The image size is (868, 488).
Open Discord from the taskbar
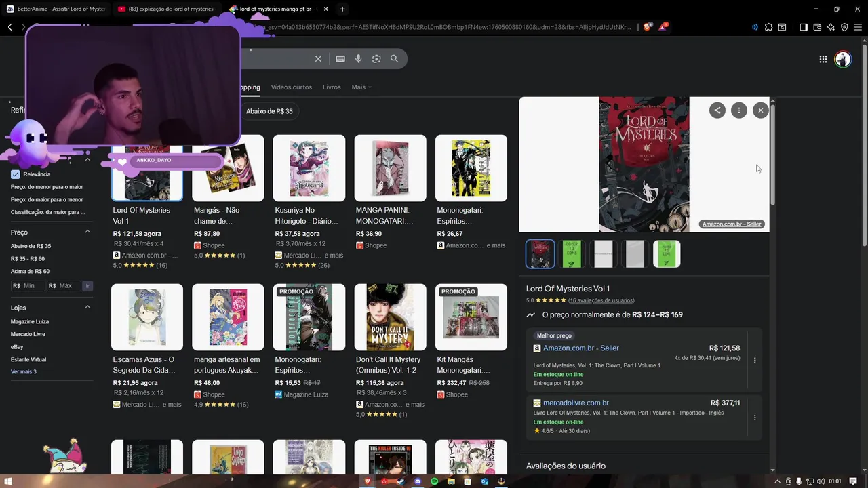[418, 481]
